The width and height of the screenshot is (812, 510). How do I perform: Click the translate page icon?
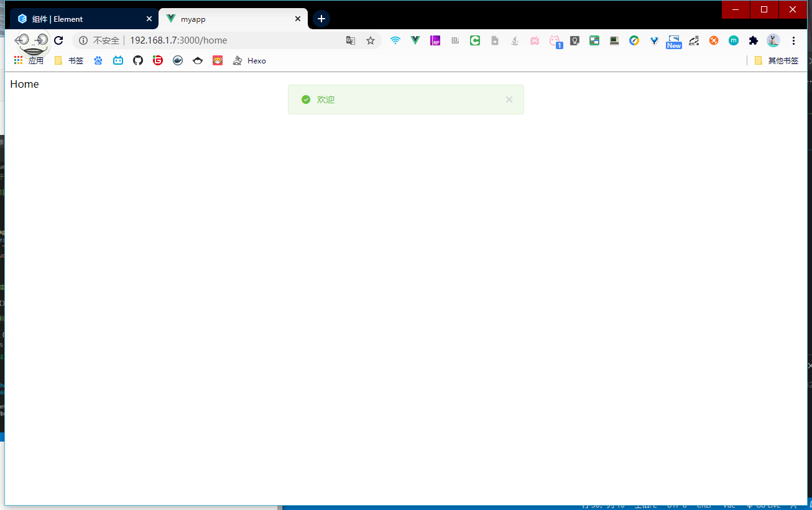click(x=351, y=40)
